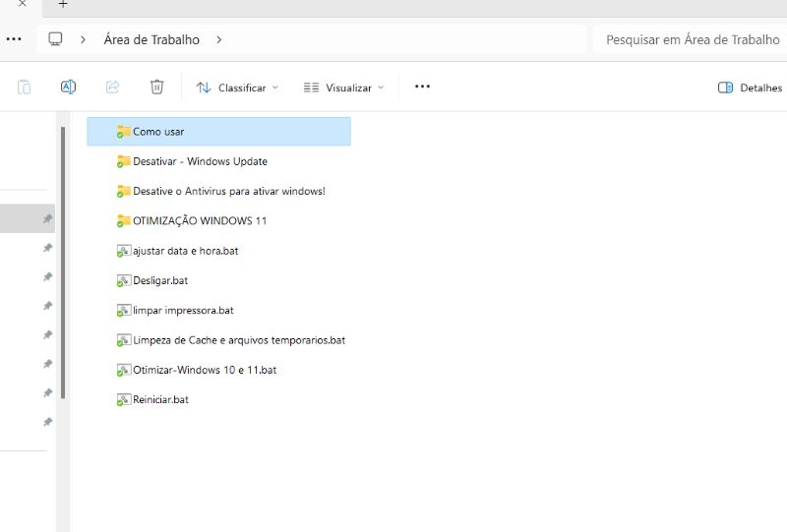This screenshot has width=787, height=532.
Task: Click Área de Trabalho breadcrumb
Action: point(151,39)
